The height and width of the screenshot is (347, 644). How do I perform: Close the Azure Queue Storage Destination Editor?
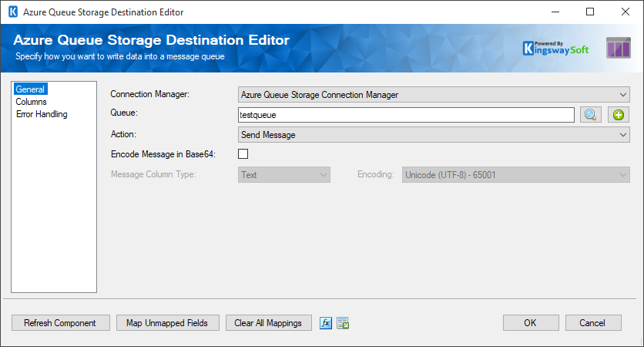coord(626,12)
